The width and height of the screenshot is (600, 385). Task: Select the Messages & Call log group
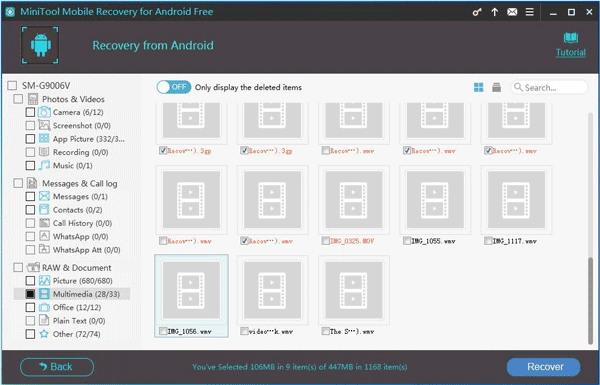pos(80,184)
